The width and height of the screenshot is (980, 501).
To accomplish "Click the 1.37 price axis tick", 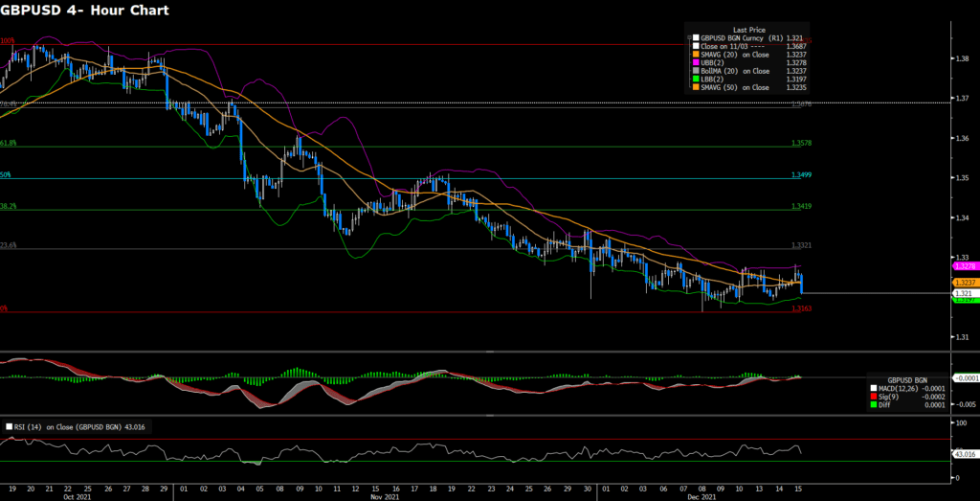I will [961, 99].
